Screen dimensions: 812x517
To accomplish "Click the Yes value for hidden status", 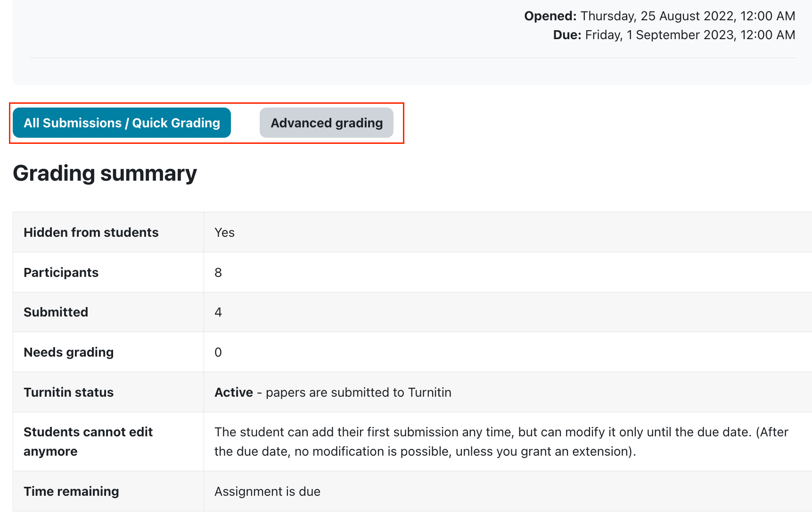I will click(x=224, y=233).
